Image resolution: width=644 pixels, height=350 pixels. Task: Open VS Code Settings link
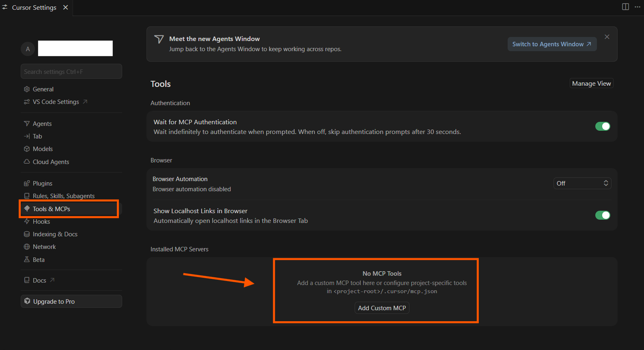click(x=71, y=102)
